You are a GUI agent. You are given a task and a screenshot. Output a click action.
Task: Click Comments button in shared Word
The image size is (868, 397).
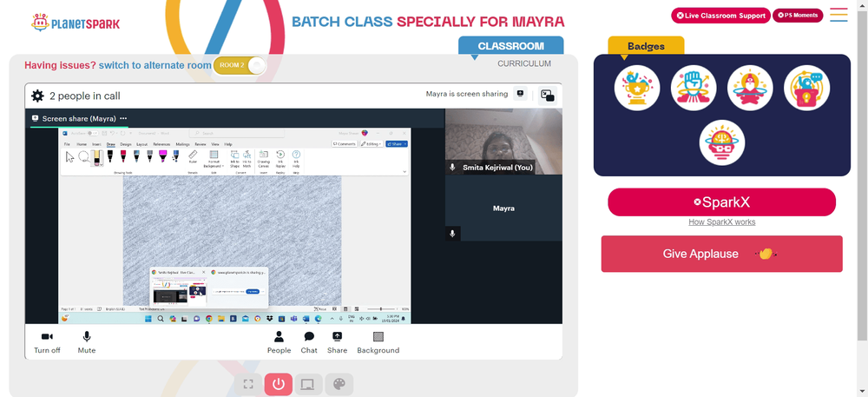pyautogui.click(x=345, y=144)
